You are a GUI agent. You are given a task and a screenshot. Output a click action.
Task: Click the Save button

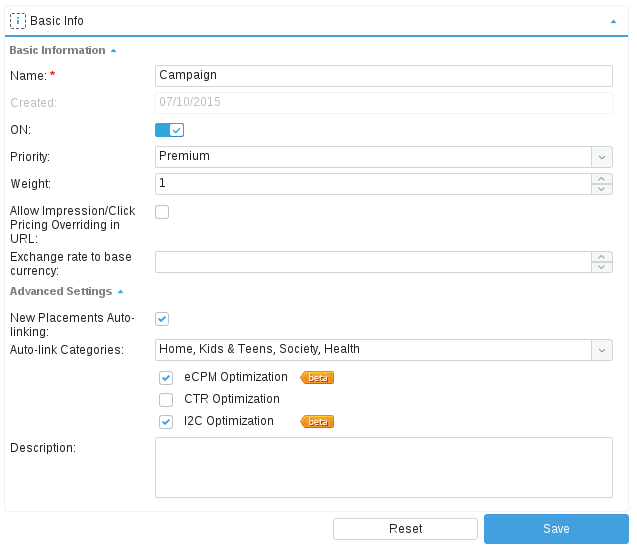pos(556,529)
